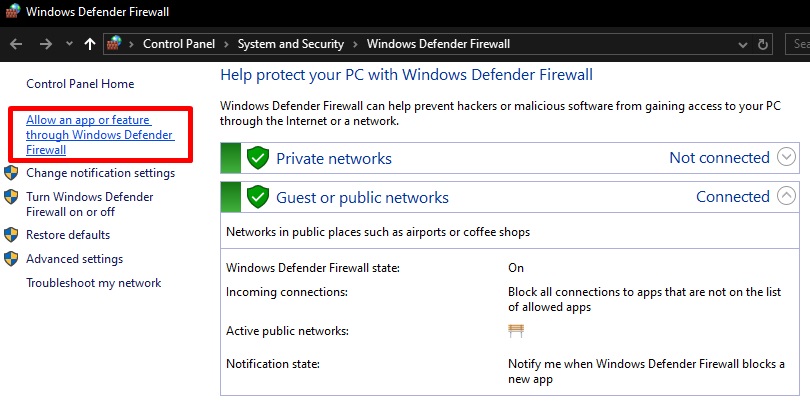Open Change notification settings
810x415 pixels.
coord(100,173)
